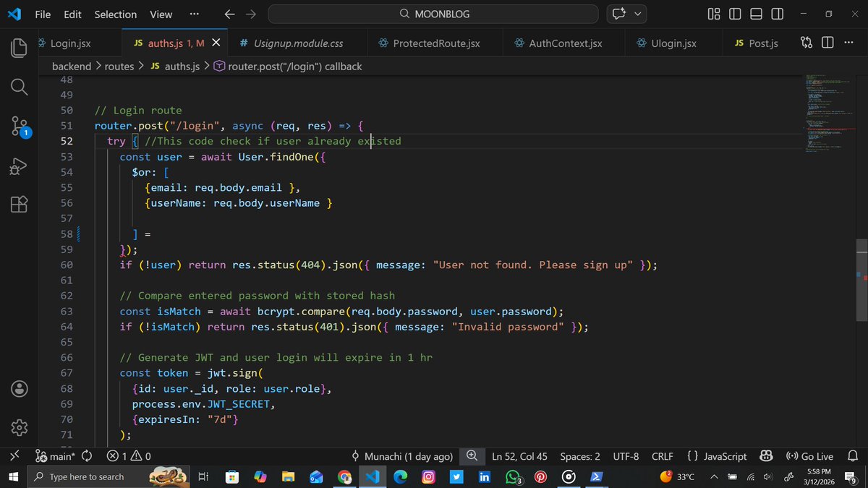
Task: Open the Search view in the activity bar
Action: pyautogui.click(x=20, y=87)
